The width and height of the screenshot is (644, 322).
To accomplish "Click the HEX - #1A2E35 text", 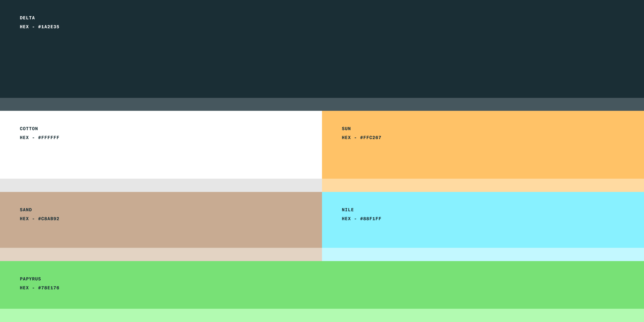I will point(39,27).
